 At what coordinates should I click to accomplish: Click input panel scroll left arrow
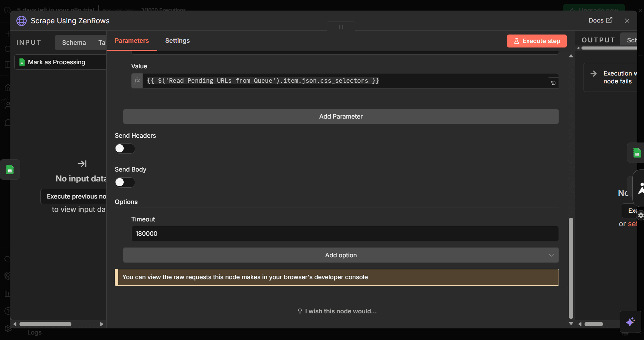(15, 324)
